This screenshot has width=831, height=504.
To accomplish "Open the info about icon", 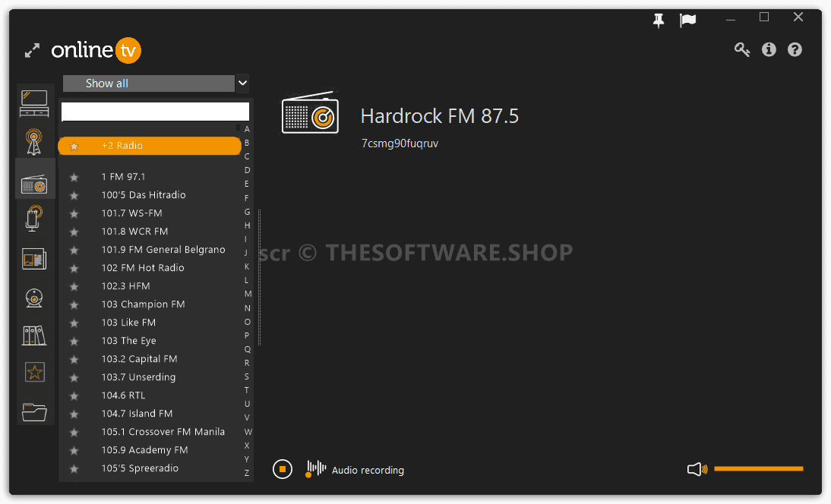I will (769, 50).
